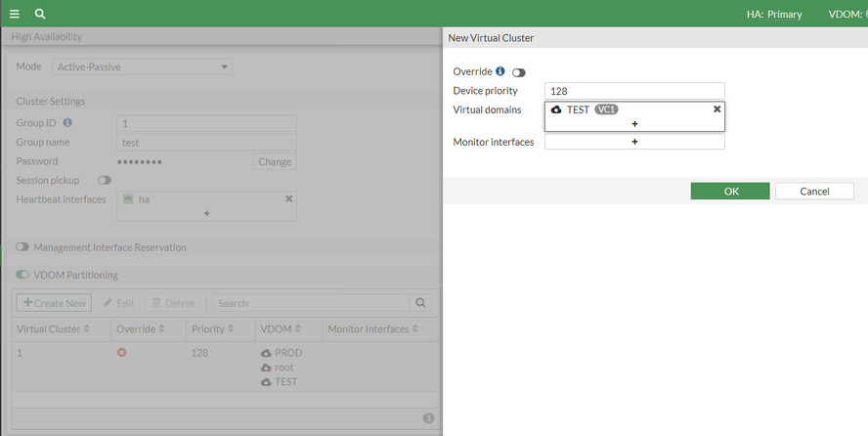Click the root VDOM entry
This screenshot has width=868, height=436.
pyautogui.click(x=278, y=368)
